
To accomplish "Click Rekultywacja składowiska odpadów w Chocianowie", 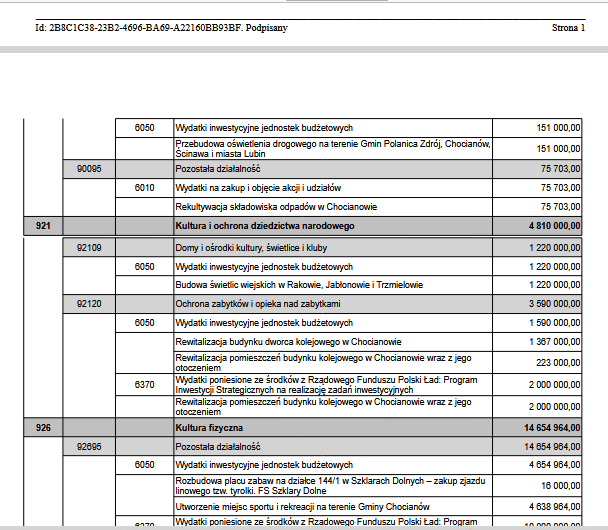I will click(x=276, y=207).
